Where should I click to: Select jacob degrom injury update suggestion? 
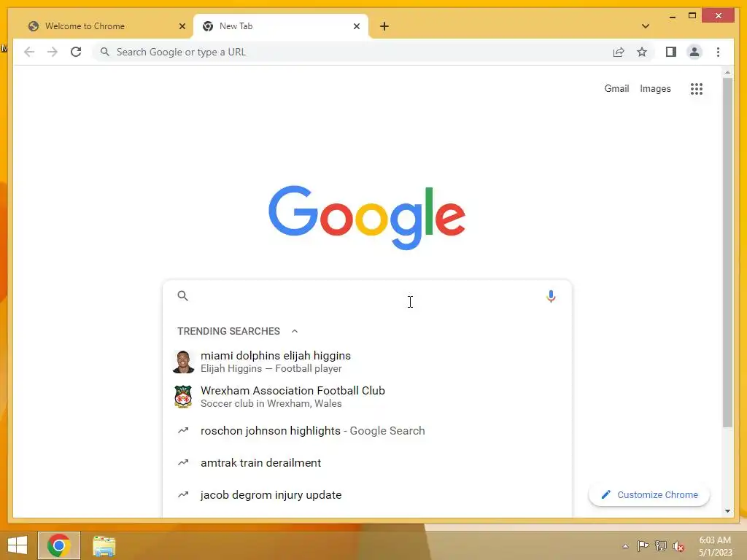click(x=367, y=495)
